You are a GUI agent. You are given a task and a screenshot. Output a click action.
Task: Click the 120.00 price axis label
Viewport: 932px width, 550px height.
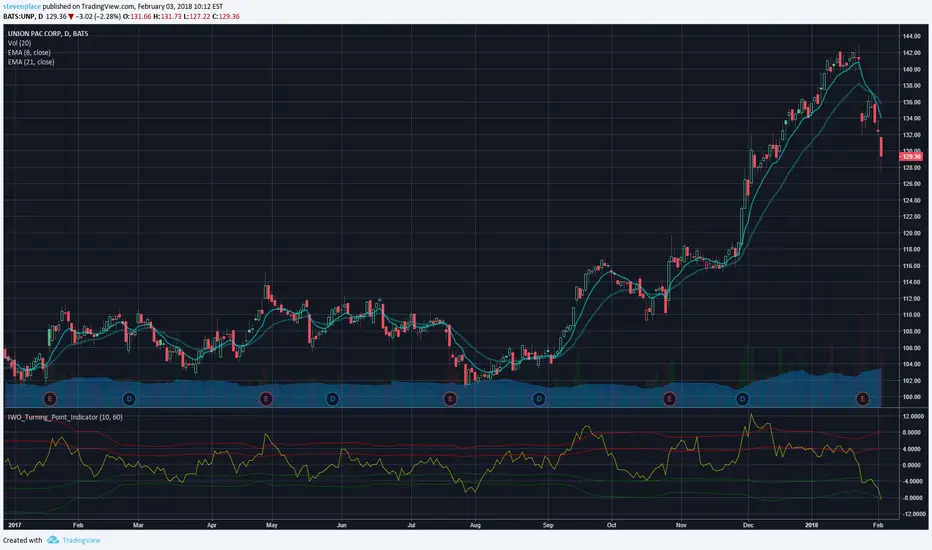(911, 233)
